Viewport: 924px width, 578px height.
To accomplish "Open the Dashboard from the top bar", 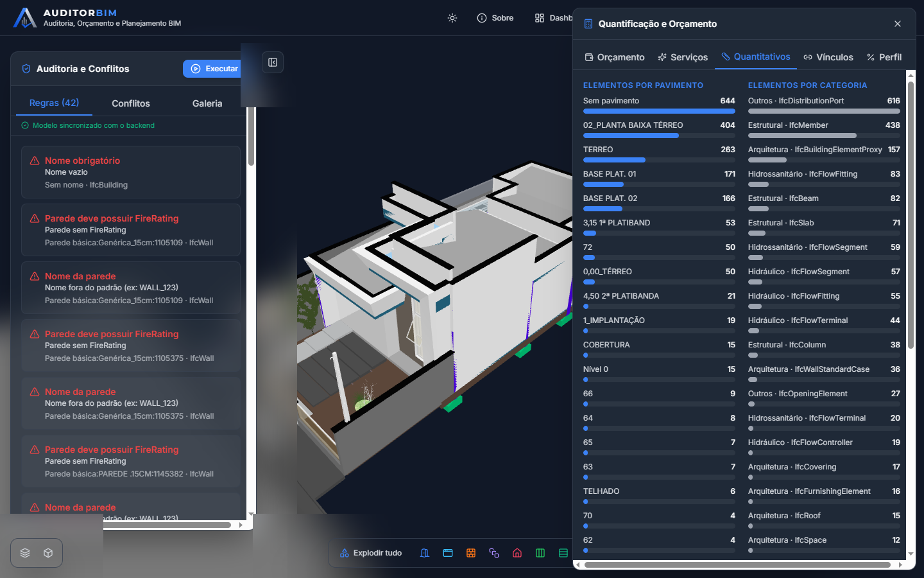I will [553, 18].
